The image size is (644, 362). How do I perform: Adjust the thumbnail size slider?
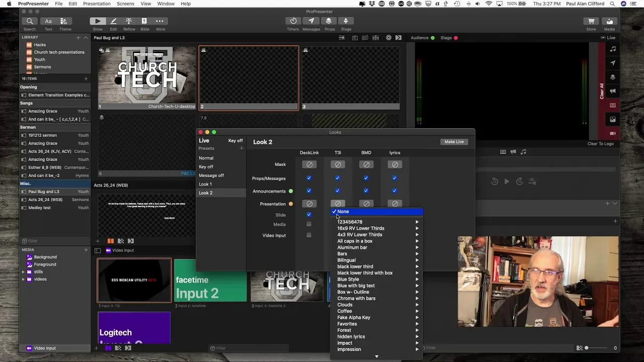[x=597, y=348]
